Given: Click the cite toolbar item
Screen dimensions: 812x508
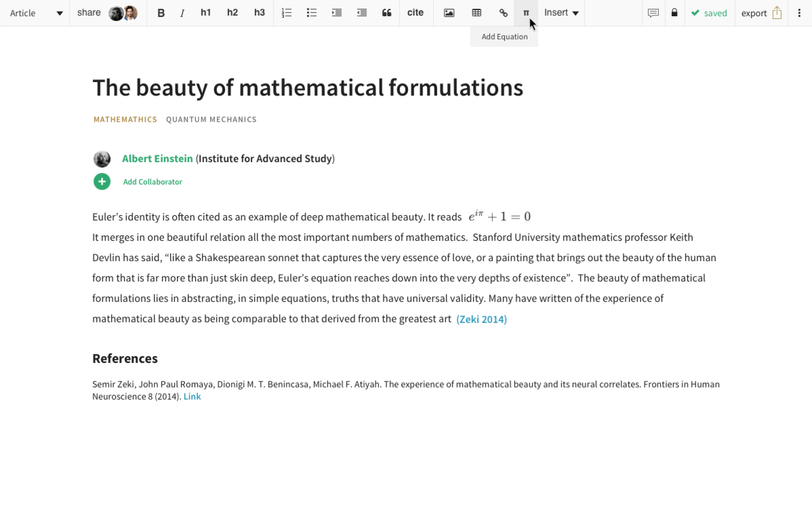Looking at the screenshot, I should [x=415, y=13].
